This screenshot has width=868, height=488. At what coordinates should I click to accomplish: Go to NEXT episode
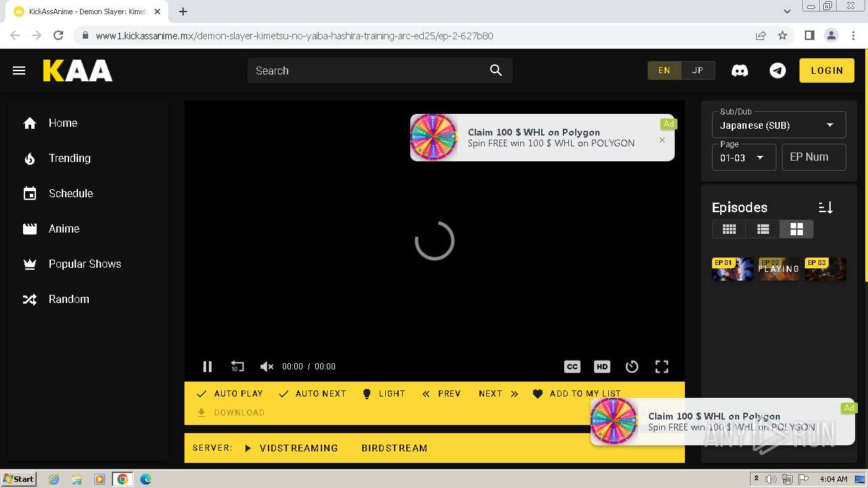[498, 394]
